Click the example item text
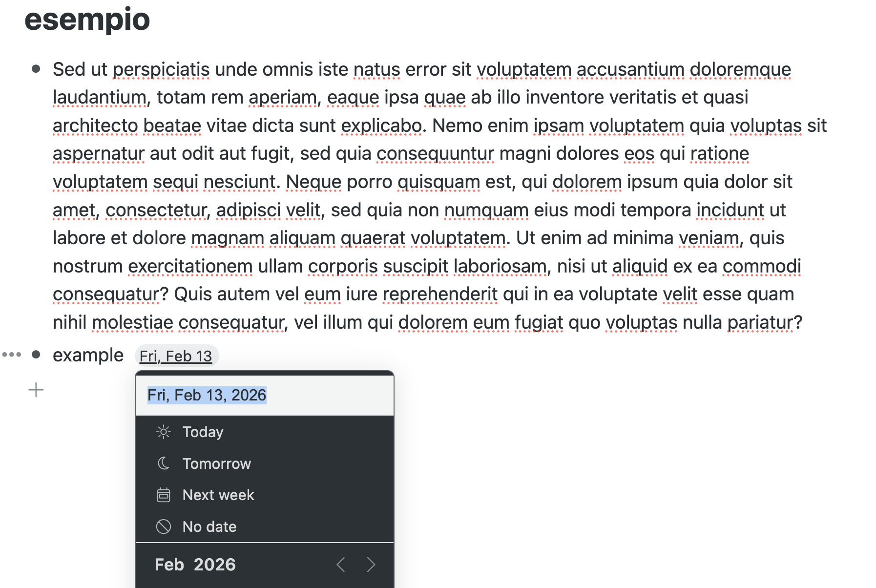 (88, 355)
